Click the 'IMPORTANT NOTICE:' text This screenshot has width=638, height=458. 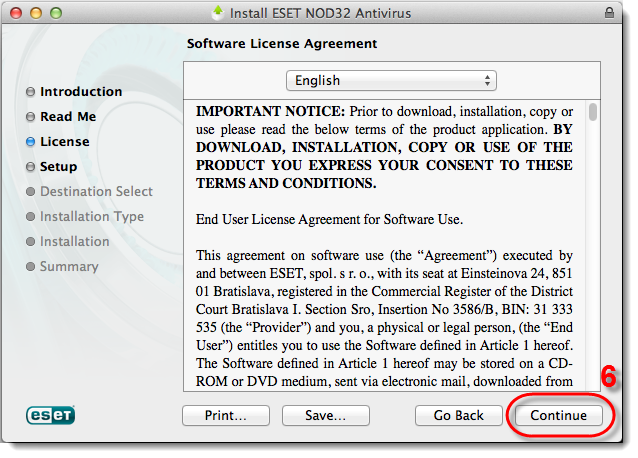point(271,111)
